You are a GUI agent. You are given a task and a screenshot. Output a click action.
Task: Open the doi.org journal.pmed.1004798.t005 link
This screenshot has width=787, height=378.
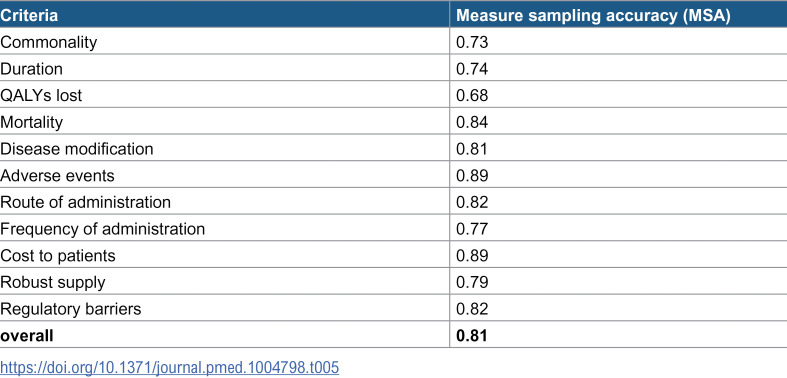point(170,368)
